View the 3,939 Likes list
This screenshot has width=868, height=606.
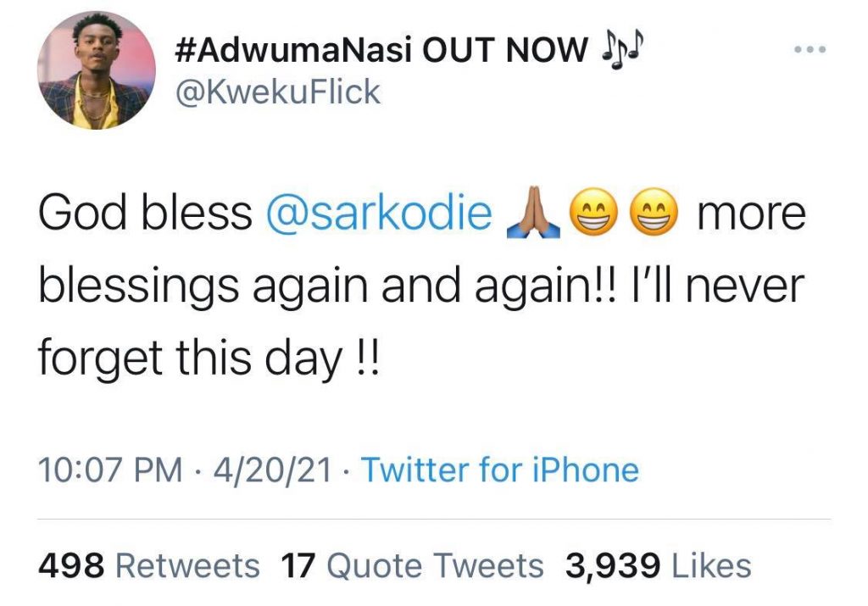coord(658,565)
